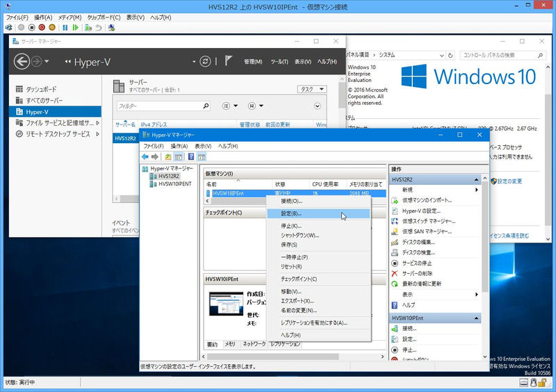Click gray forward arrow in Hyper-V Manager toolbar
556x392 pixels.
(x=154, y=156)
